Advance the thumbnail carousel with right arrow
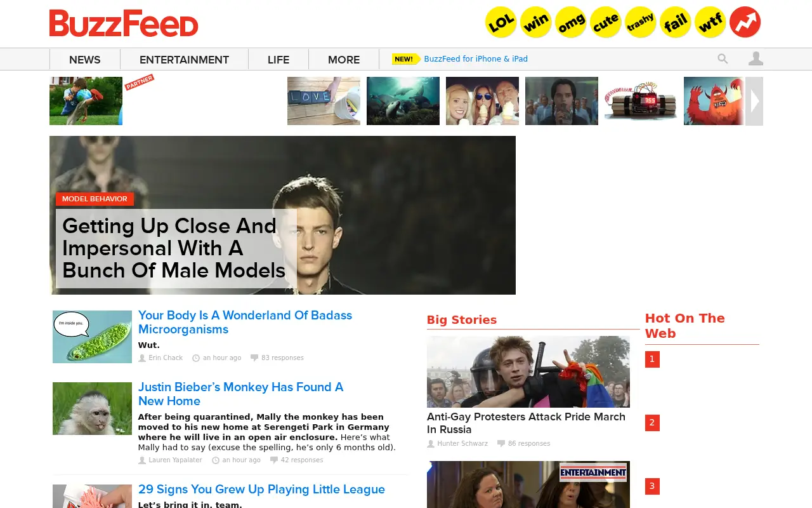 click(754, 101)
